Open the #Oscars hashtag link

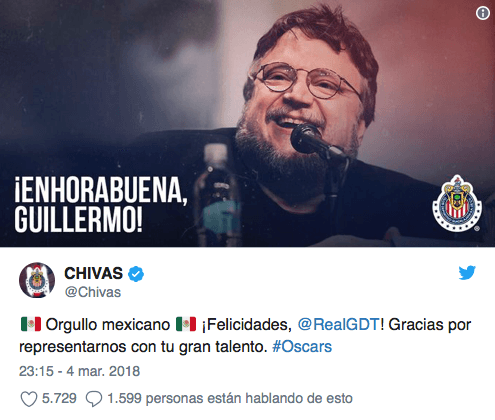click(x=302, y=347)
